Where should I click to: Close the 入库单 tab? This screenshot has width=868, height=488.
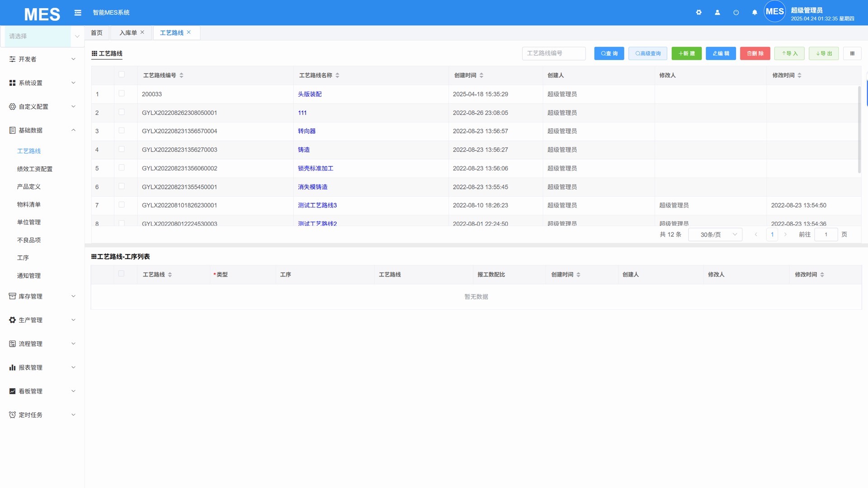(142, 32)
